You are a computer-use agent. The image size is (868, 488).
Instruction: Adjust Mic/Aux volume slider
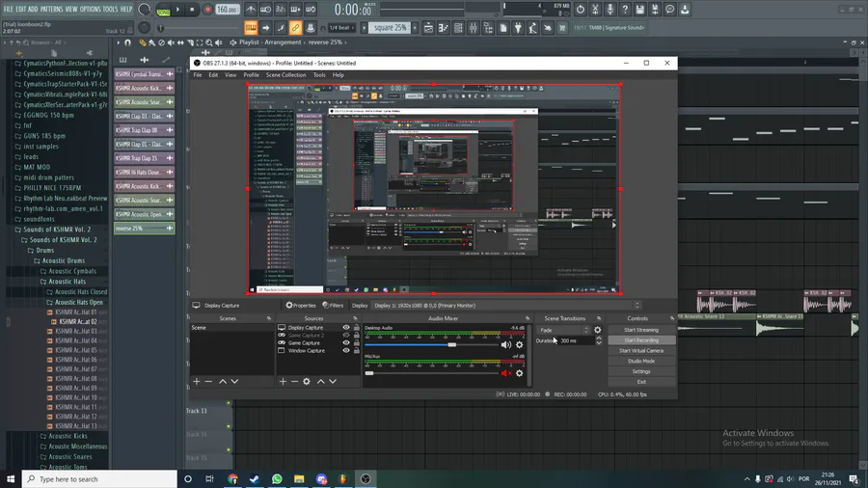(432, 373)
